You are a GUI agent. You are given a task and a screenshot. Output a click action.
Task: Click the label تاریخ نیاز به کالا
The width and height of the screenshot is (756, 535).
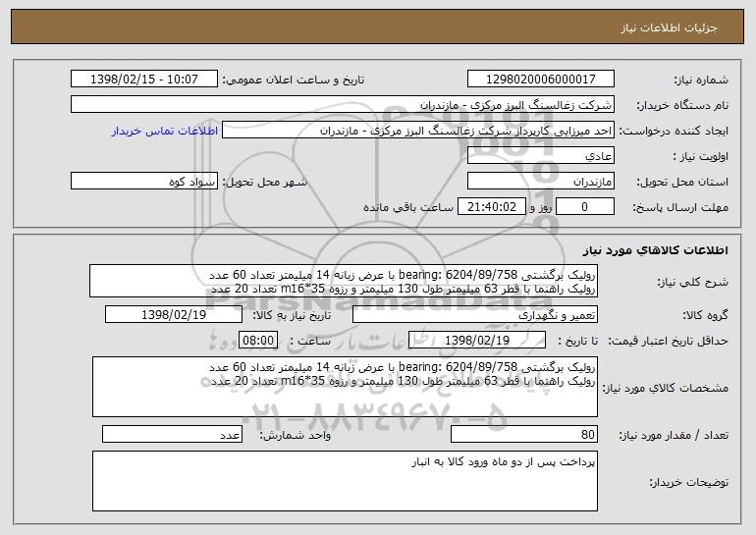tap(292, 316)
